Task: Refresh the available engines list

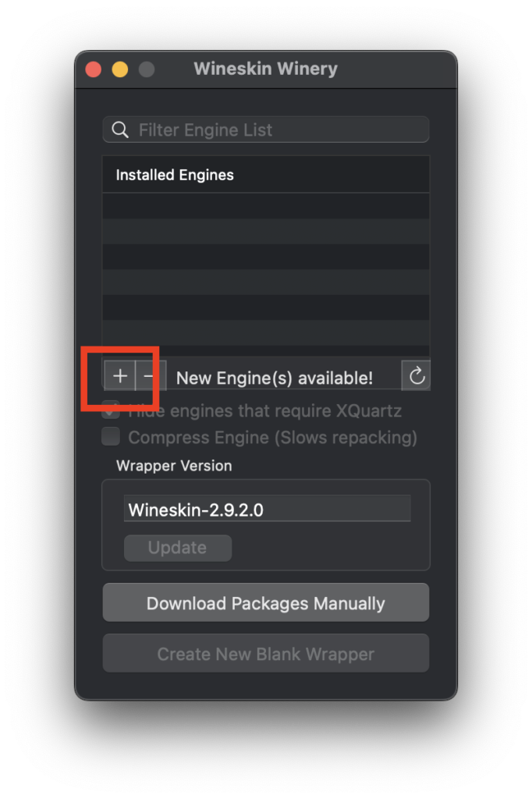Action: click(416, 376)
